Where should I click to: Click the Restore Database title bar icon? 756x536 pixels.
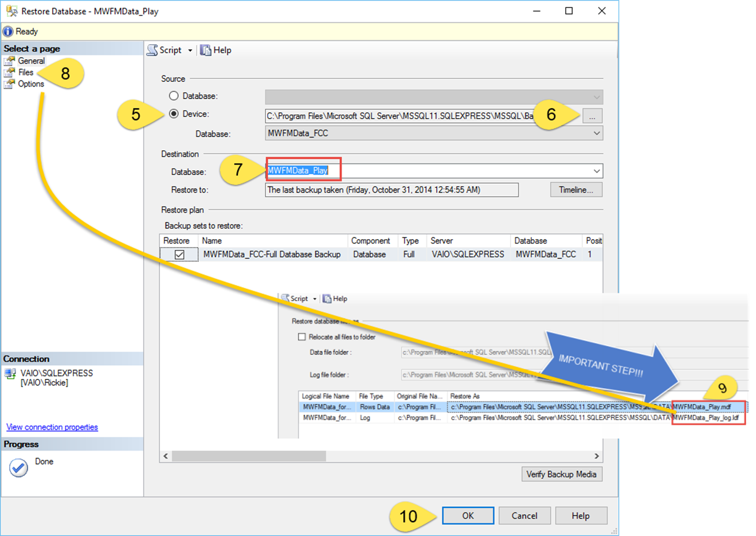[11, 11]
